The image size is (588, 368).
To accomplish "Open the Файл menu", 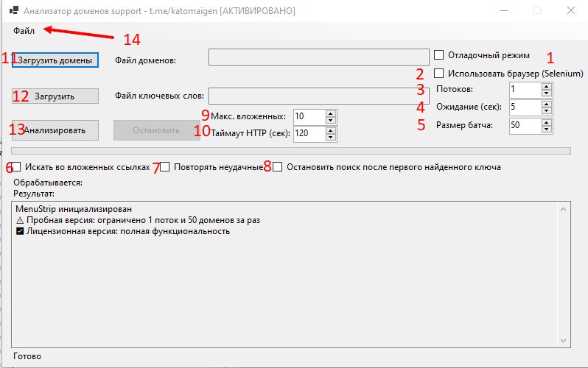I will point(24,31).
